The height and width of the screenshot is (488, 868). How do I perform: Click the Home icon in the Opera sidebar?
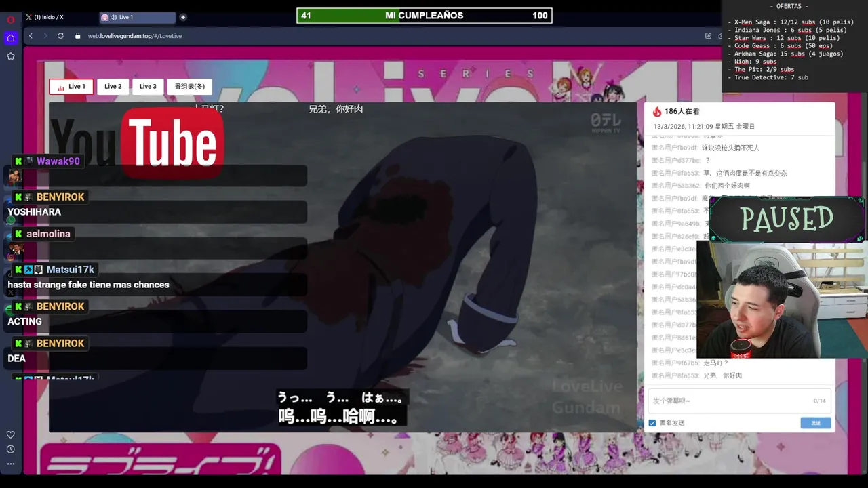click(11, 38)
